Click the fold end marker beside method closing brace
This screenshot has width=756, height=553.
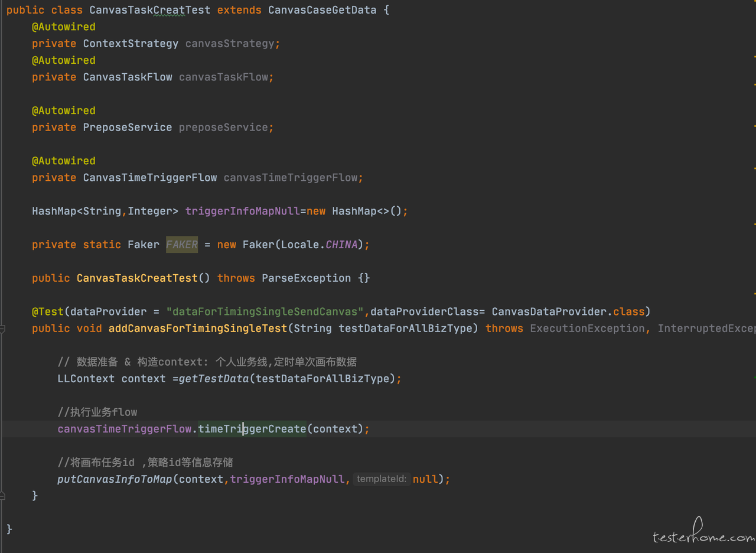(x=2, y=496)
